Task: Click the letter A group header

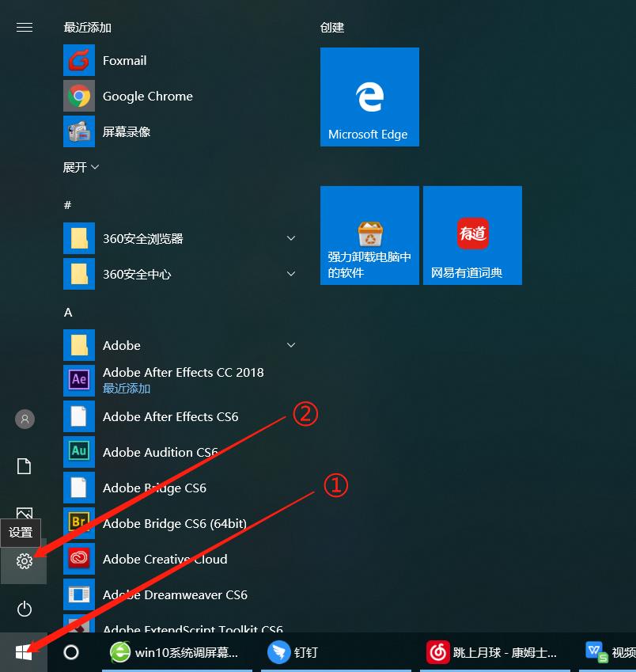Action: tap(66, 312)
